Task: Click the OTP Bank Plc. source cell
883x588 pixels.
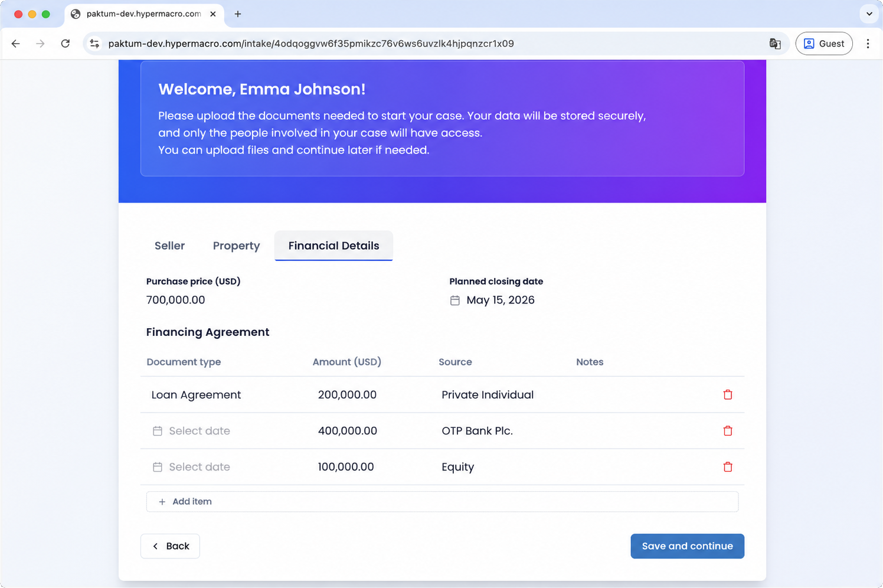Action: pyautogui.click(x=477, y=431)
